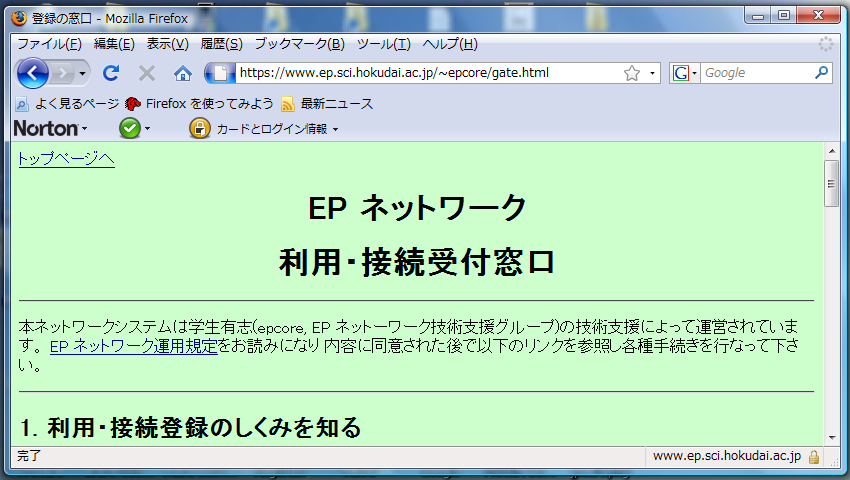Viewport: 850px width, 480px height.
Task: Open the URL history dropdown arrow
Action: pos(652,73)
